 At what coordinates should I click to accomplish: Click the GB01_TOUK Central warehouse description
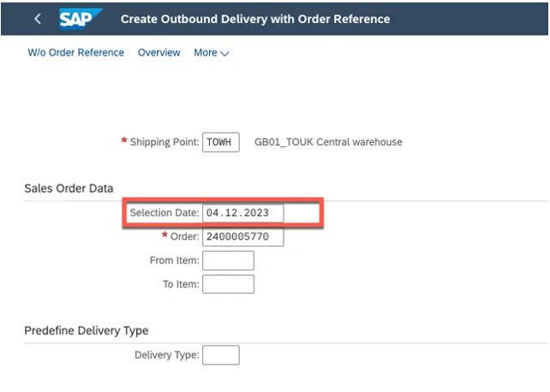[328, 142]
